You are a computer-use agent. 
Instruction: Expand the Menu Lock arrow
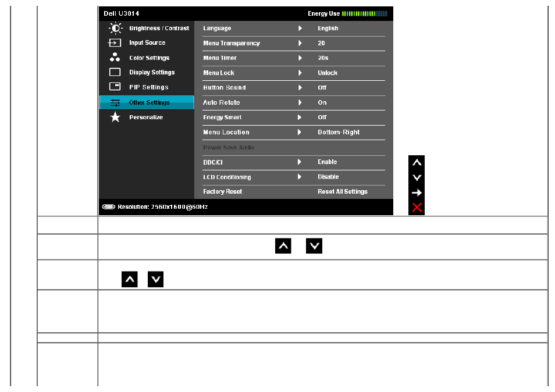(x=300, y=73)
